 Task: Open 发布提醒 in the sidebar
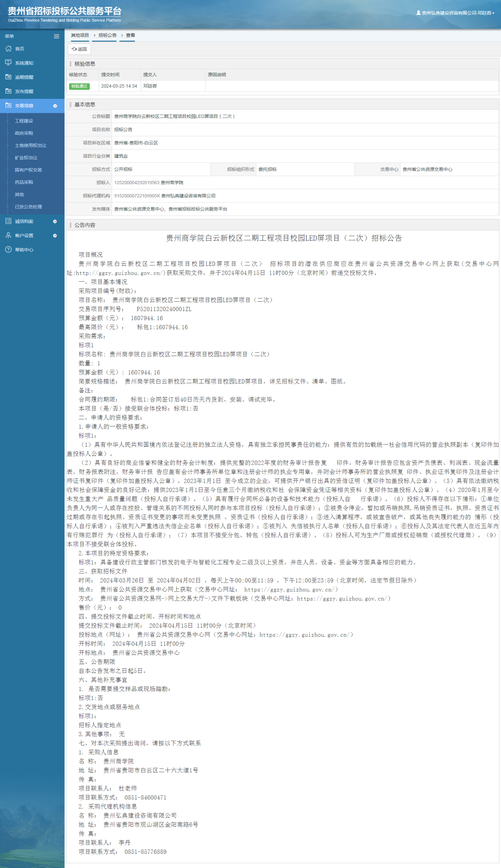[x=24, y=92]
